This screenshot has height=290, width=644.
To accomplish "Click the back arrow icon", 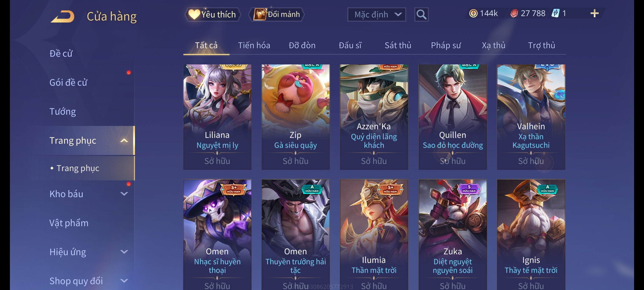I will click(63, 17).
